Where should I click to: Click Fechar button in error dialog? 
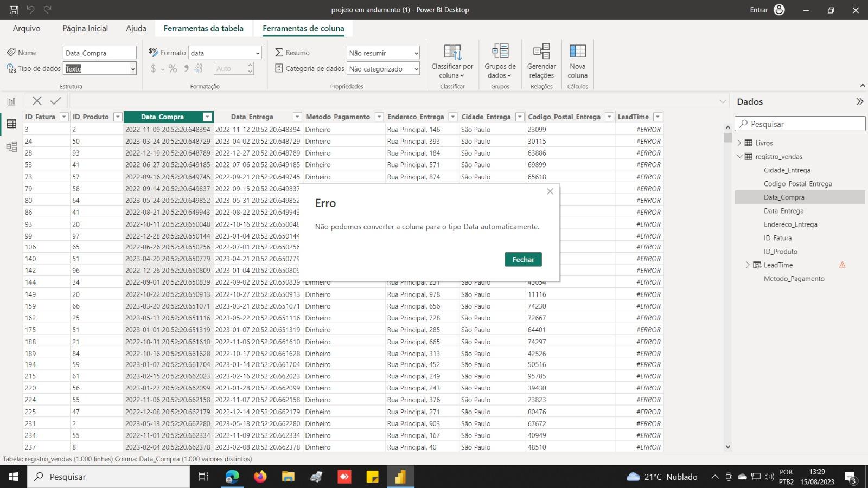(x=523, y=259)
